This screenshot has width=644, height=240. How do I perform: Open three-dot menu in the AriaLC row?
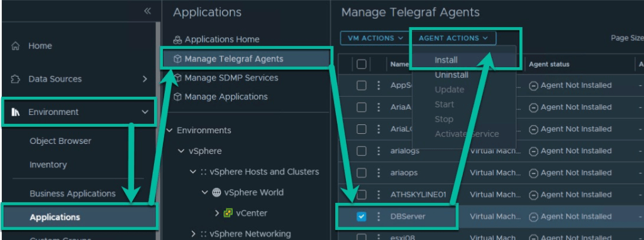click(x=379, y=129)
